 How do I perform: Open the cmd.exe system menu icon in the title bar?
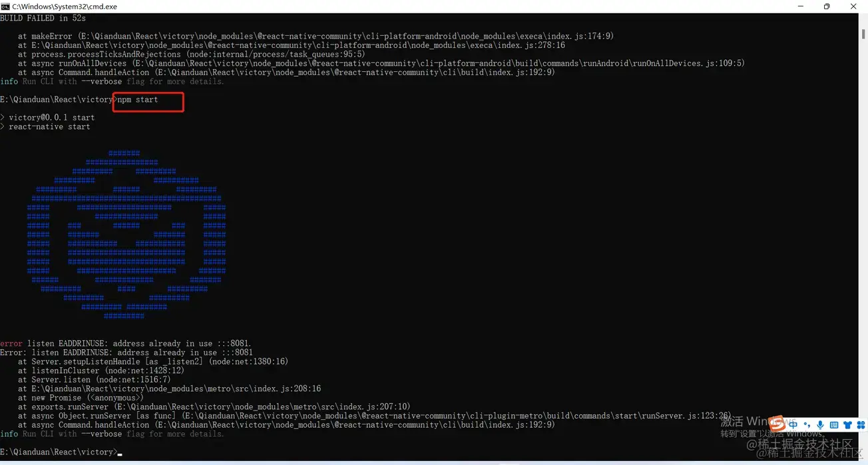(5, 6)
